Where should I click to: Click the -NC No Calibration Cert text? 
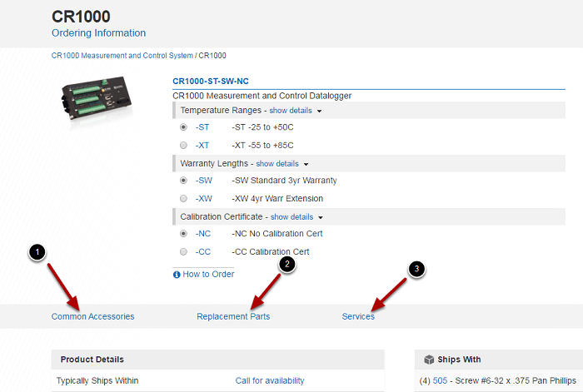click(x=277, y=233)
